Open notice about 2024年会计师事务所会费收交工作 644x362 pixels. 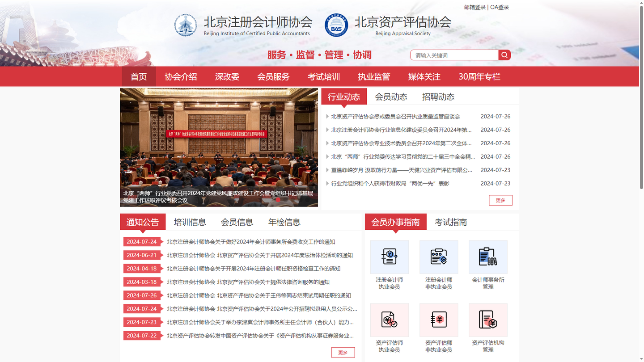(x=251, y=242)
